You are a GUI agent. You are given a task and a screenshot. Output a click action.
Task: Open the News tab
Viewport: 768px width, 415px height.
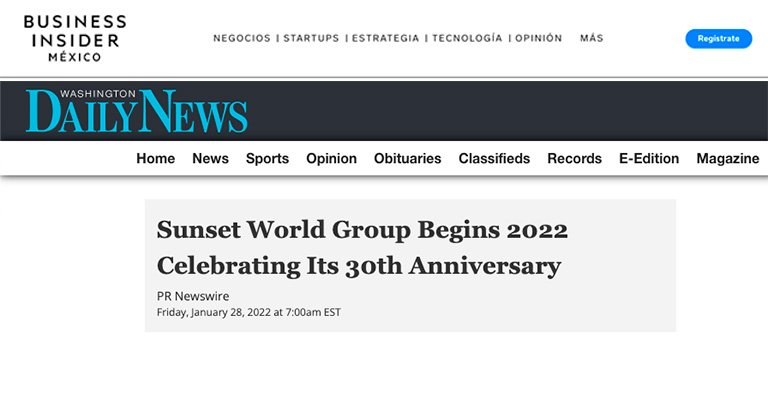210,159
